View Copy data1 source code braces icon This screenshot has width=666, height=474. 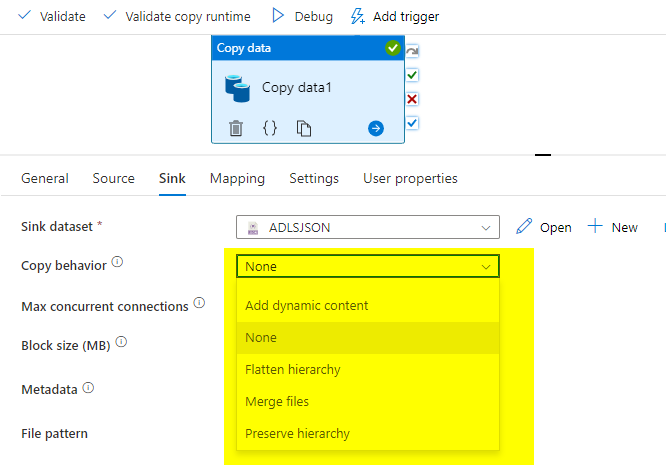point(269,128)
